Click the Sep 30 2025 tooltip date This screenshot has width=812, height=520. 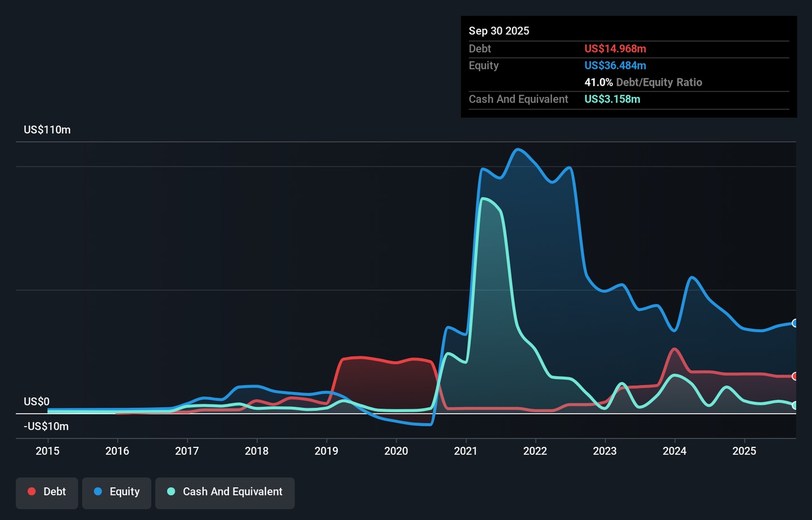point(499,32)
